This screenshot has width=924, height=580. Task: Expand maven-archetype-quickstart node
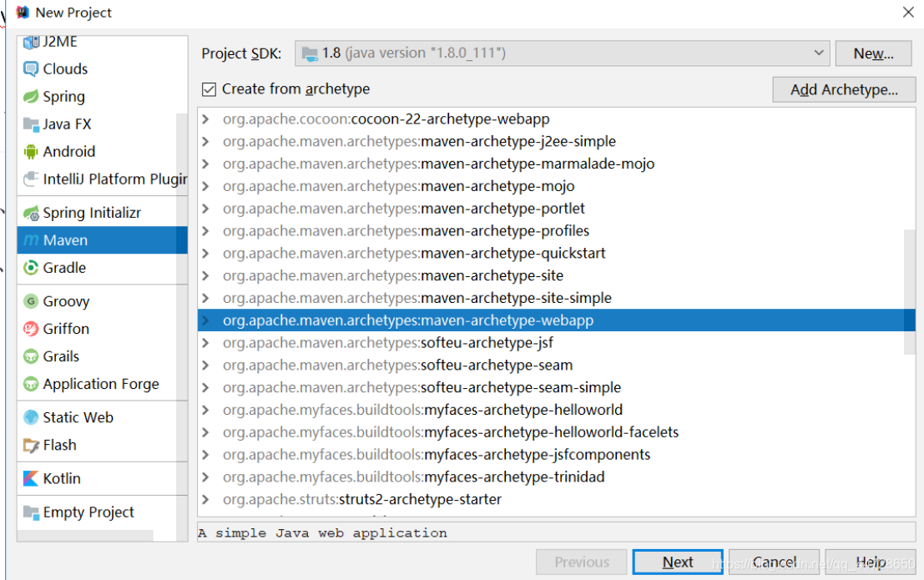pos(205,254)
